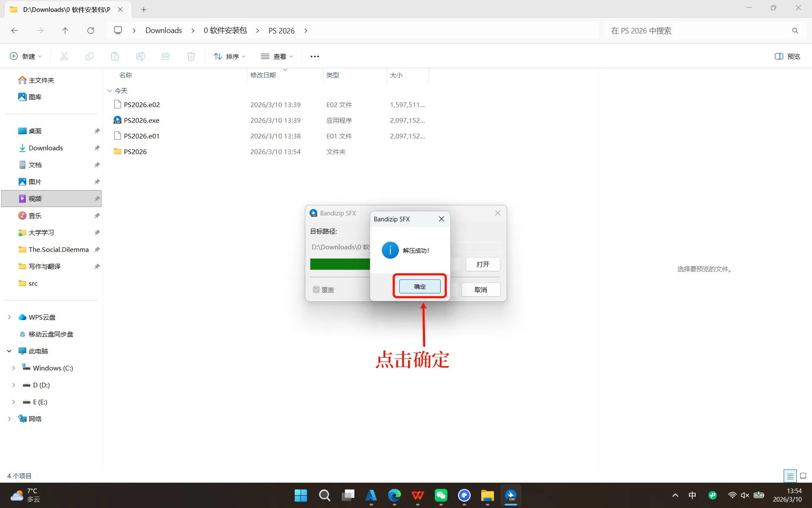Expand the Windows (C:) drive tree
This screenshot has height=508, width=812.
[14, 368]
